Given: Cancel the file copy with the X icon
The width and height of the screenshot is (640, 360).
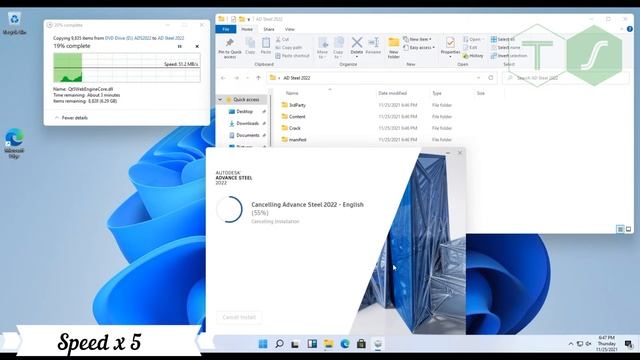Looking at the screenshot, I should coord(197,47).
